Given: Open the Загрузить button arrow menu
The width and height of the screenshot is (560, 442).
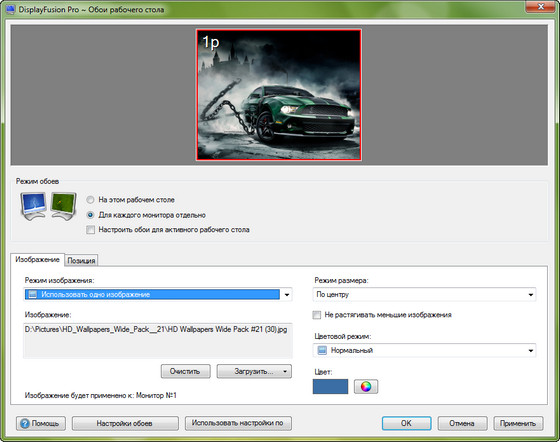Looking at the screenshot, I should point(285,371).
